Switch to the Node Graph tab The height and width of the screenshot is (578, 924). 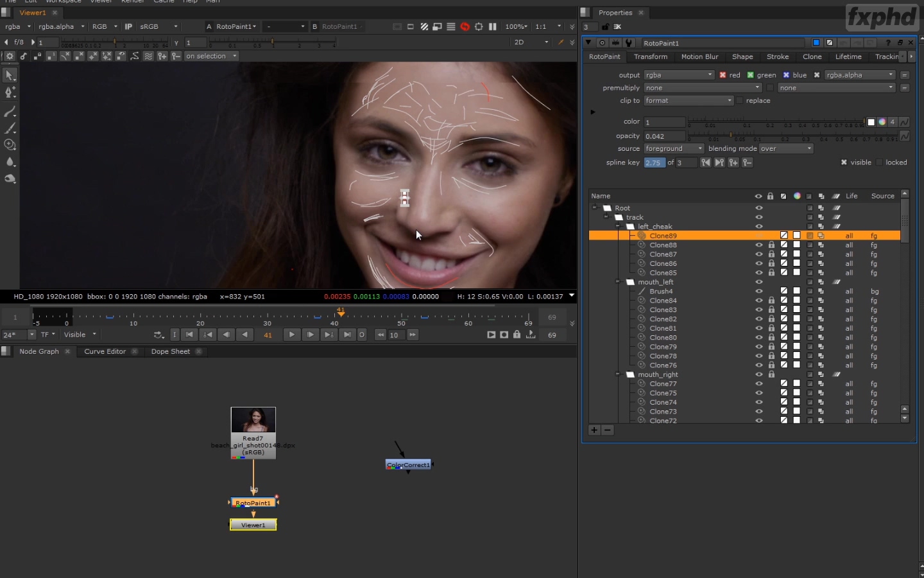tap(39, 351)
